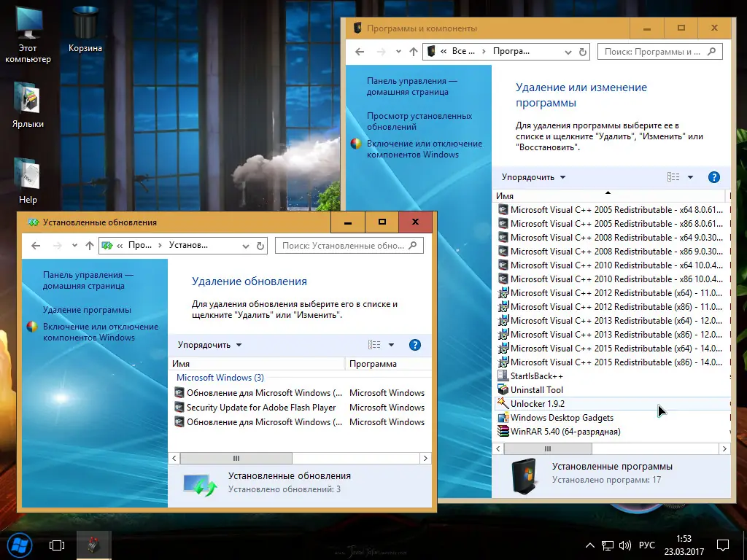This screenshot has width=747, height=560.
Task: Go up one level in Programs window
Action: 414,52
